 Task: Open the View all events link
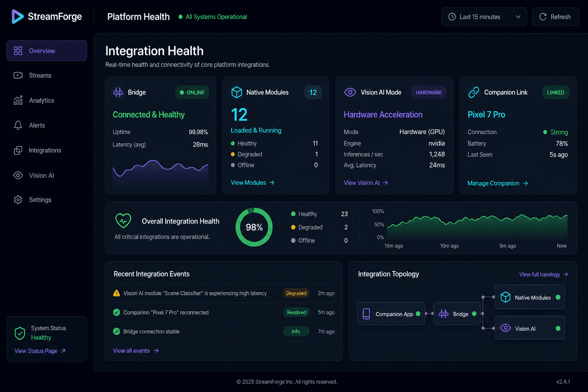click(x=136, y=351)
